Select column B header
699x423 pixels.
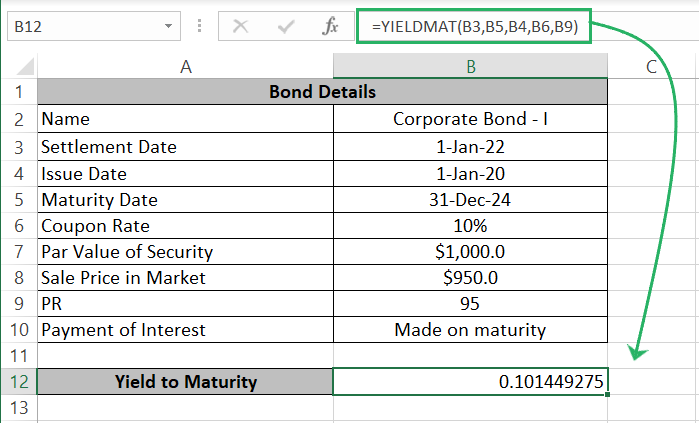tap(469, 67)
